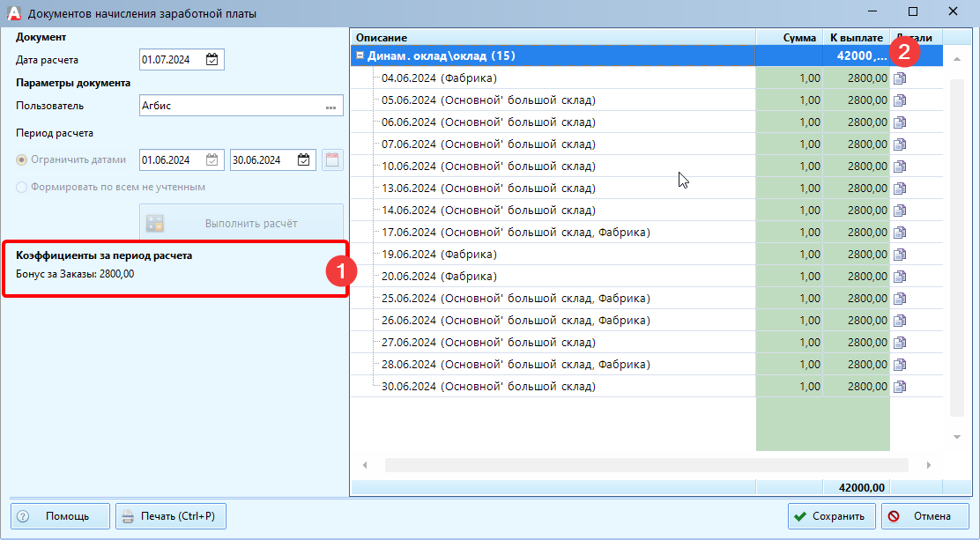Open calendar dropdown for start date 01.06.2024
This screenshot has width=980, height=540.
click(212, 160)
